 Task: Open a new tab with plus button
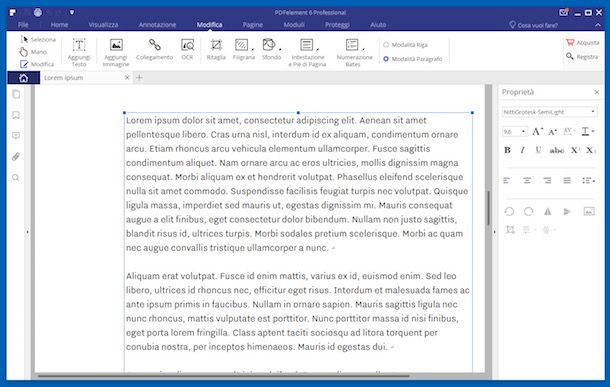(139, 78)
